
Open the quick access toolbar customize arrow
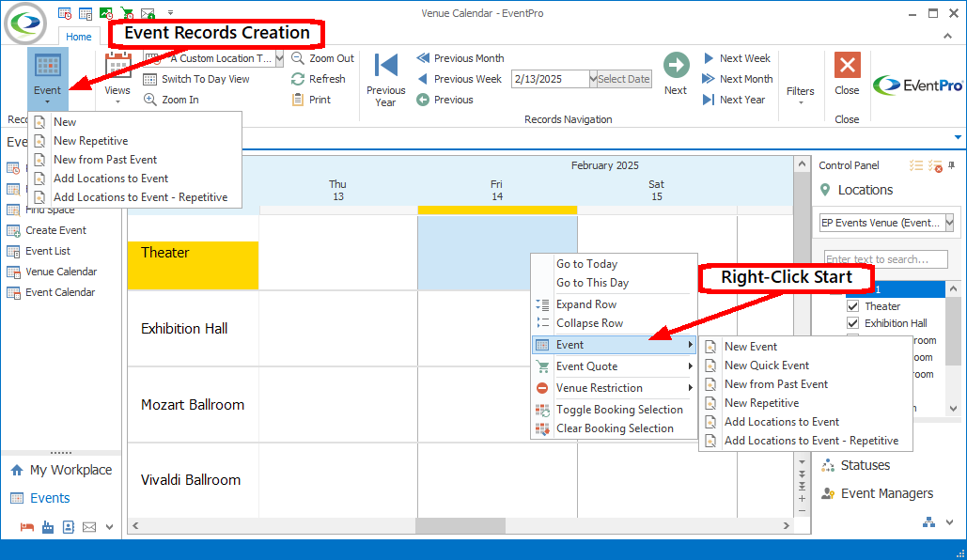[x=170, y=13]
